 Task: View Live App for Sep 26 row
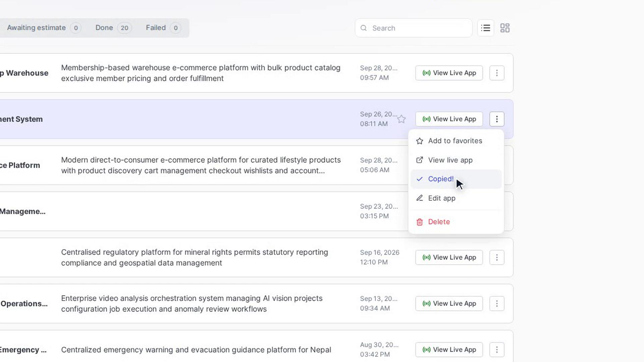pos(449,119)
